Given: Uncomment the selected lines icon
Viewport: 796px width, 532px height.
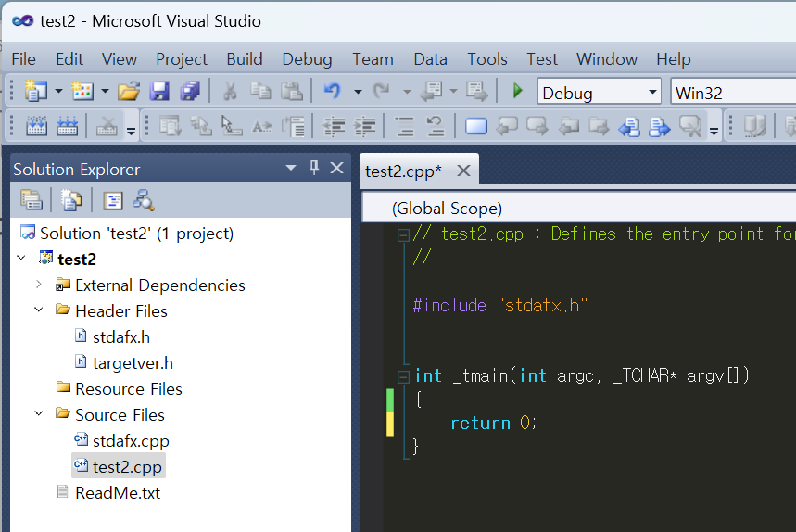Looking at the screenshot, I should coord(435,126).
